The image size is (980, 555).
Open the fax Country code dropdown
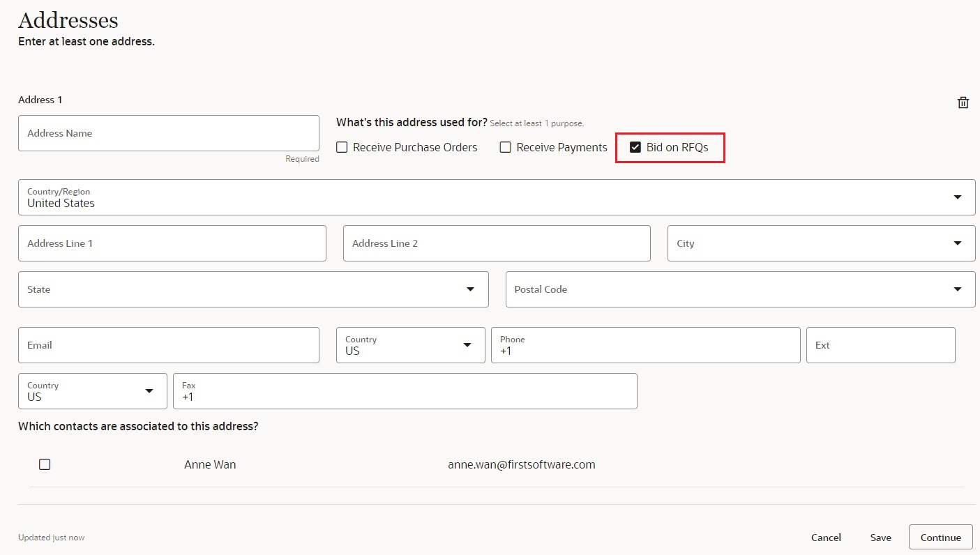point(92,391)
